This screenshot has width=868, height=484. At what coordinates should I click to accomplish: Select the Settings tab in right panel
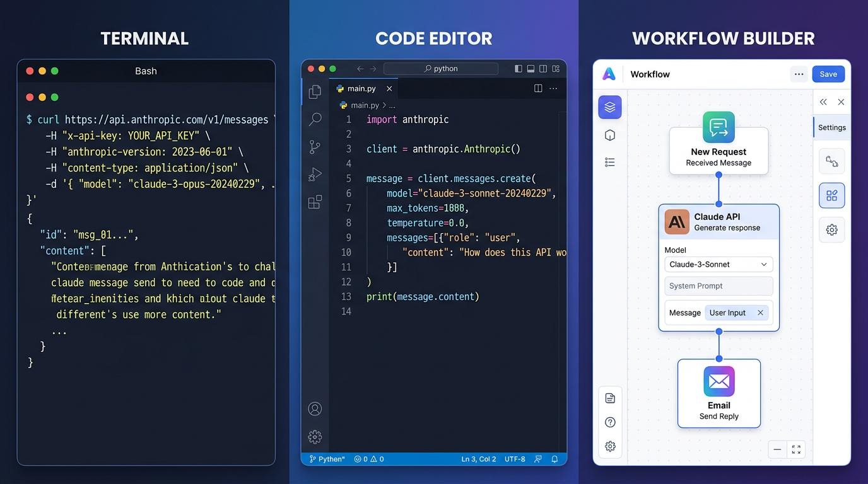[832, 127]
